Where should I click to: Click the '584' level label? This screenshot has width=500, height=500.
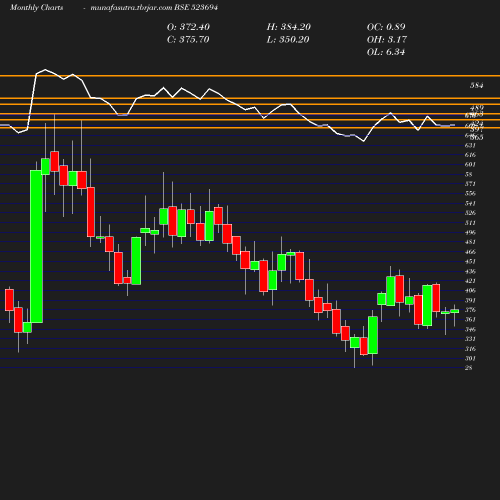click(477, 86)
